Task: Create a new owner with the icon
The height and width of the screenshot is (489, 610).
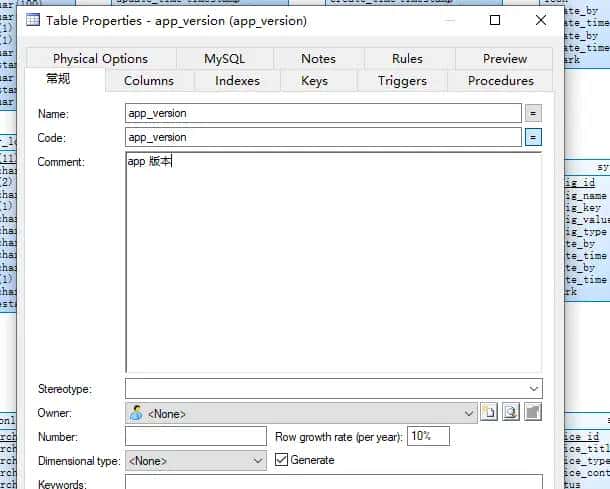Action: tap(489, 412)
